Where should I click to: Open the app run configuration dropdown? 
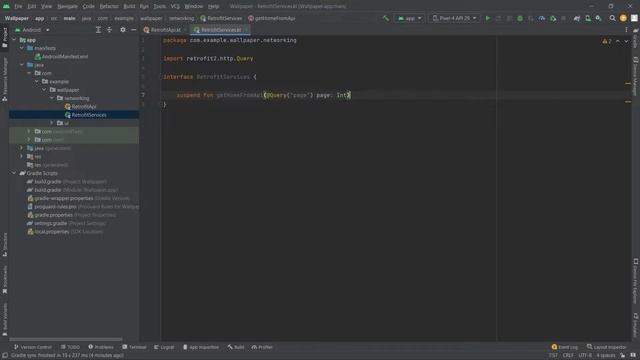pos(409,18)
